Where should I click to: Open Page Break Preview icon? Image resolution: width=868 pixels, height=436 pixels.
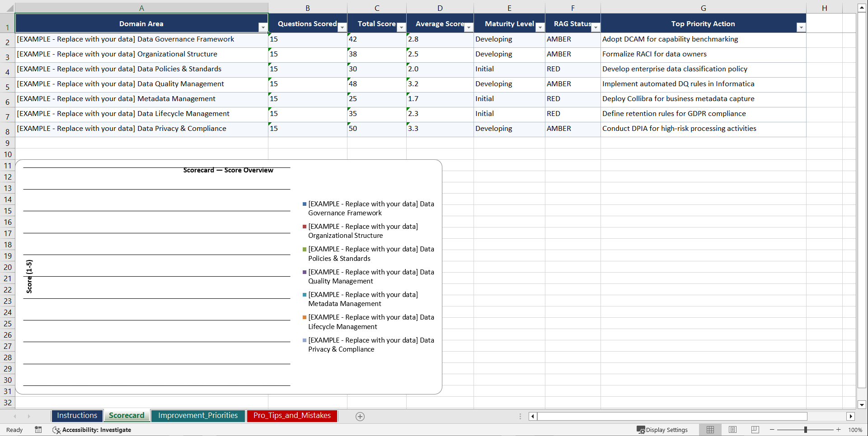pos(754,430)
